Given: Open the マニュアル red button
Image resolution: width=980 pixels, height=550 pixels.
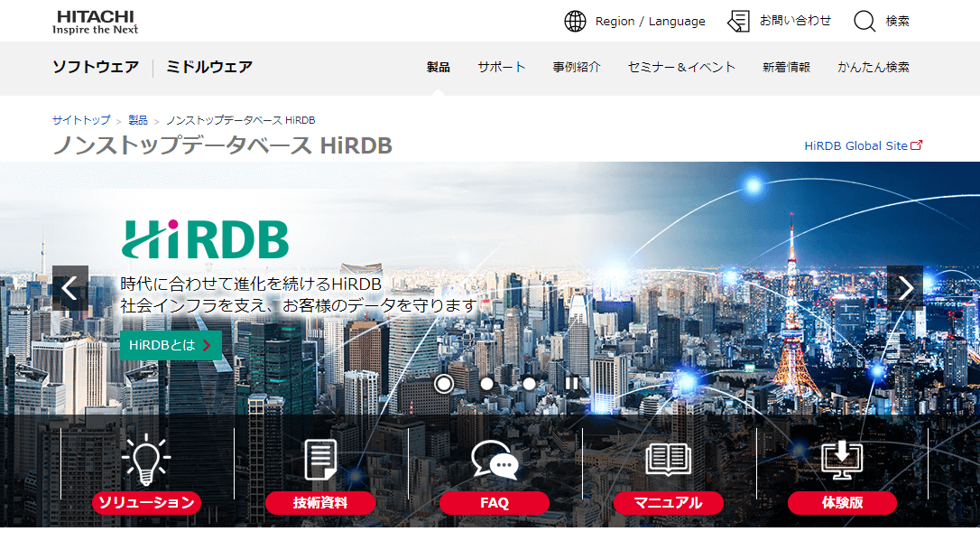Looking at the screenshot, I should pyautogui.click(x=668, y=502).
